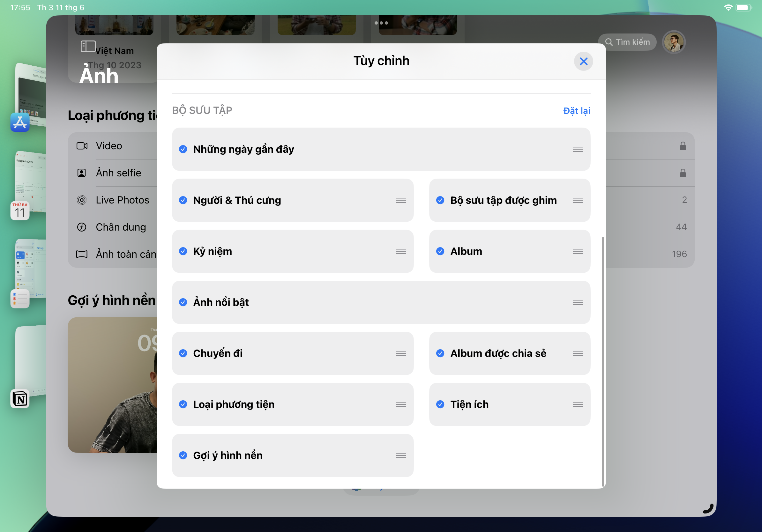Click the Live Photos concentric icon
762x532 pixels.
[x=82, y=200]
